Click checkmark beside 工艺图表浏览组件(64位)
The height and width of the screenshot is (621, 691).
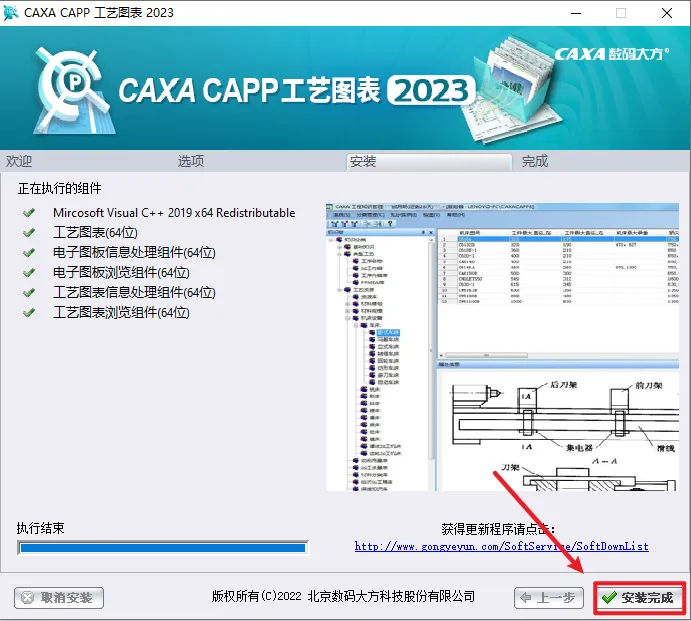pyautogui.click(x=29, y=313)
